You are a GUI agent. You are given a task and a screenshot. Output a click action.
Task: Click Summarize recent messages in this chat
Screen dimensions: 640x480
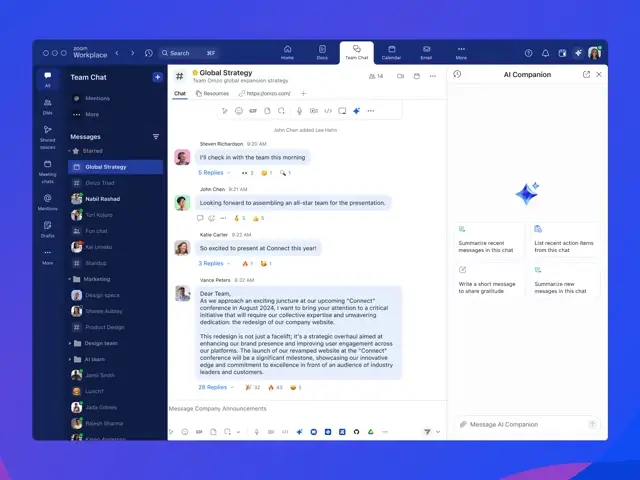[487, 240]
